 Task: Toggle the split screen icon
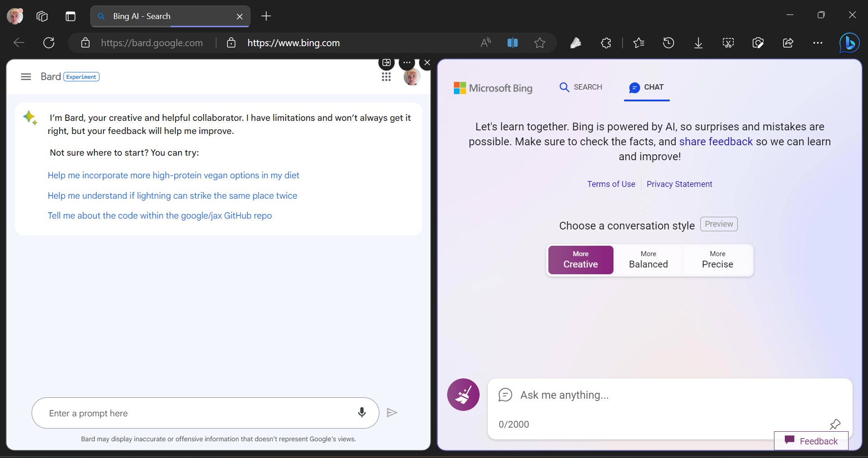[x=513, y=43]
